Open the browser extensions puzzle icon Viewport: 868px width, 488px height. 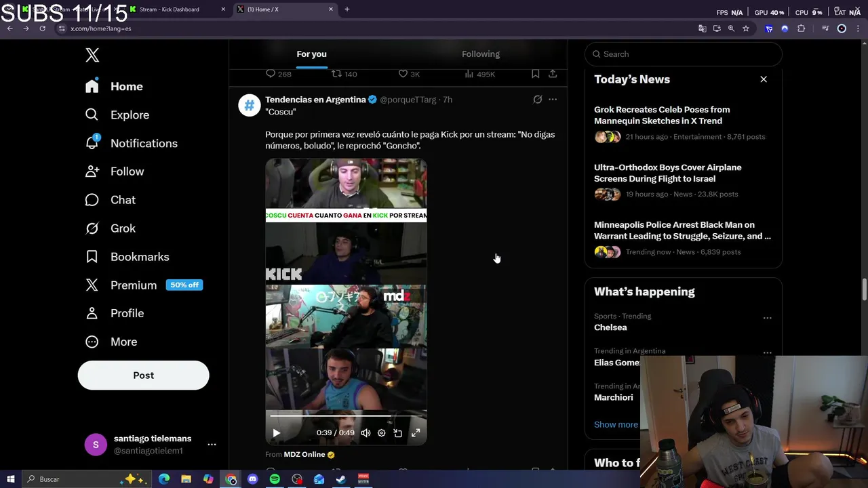802,28
